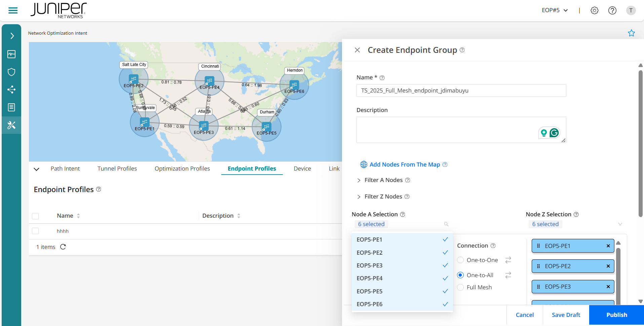Choose the One-to-One connection option
This screenshot has height=326, width=644.
coord(460,260)
